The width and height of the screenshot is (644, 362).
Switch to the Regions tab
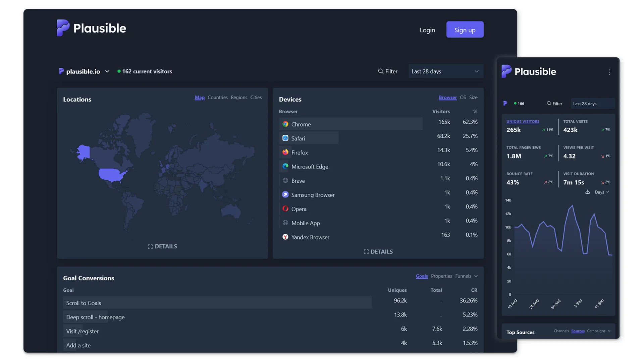coord(239,98)
